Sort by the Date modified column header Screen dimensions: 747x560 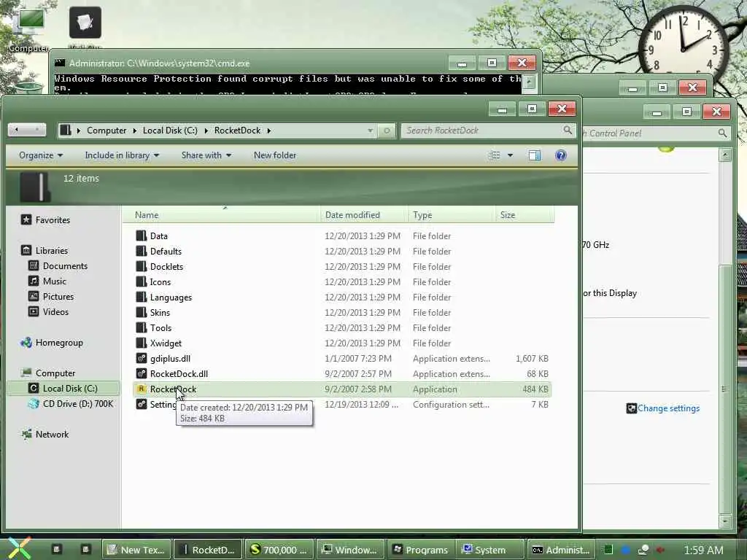coord(364,215)
